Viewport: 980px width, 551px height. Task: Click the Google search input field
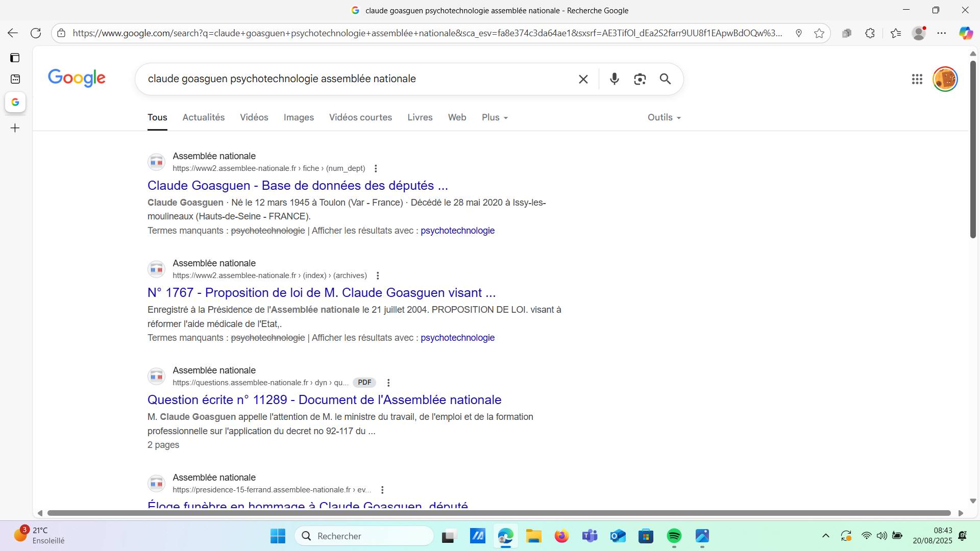click(357, 79)
